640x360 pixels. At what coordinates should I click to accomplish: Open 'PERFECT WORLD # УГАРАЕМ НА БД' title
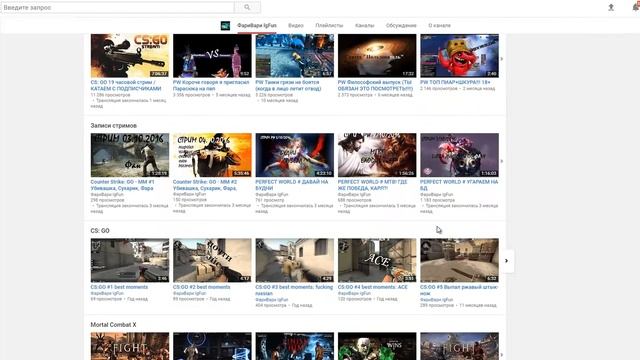459,185
